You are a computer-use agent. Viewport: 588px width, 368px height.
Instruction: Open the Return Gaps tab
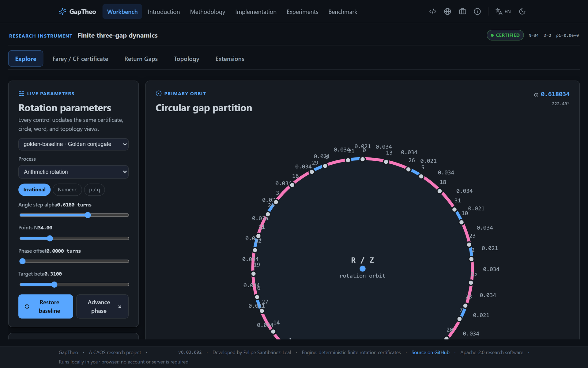(141, 59)
